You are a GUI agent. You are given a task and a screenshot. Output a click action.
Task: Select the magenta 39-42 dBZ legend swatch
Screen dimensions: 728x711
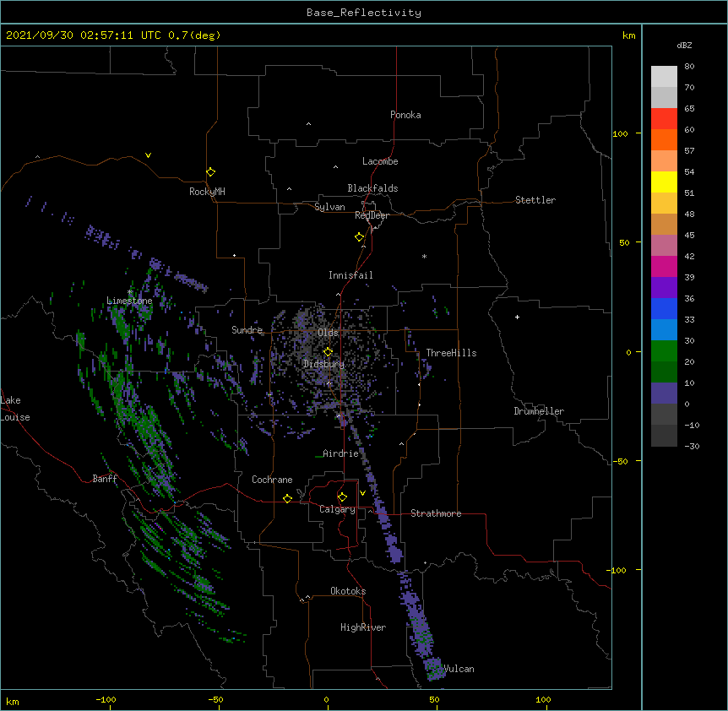click(664, 266)
